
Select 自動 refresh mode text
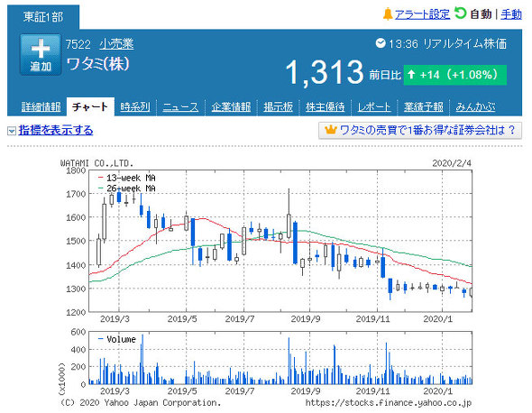[x=481, y=14]
